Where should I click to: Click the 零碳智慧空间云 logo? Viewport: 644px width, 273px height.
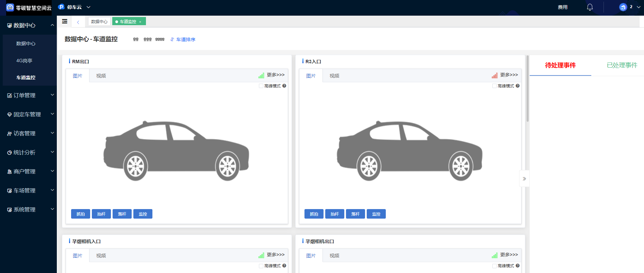[29, 7]
